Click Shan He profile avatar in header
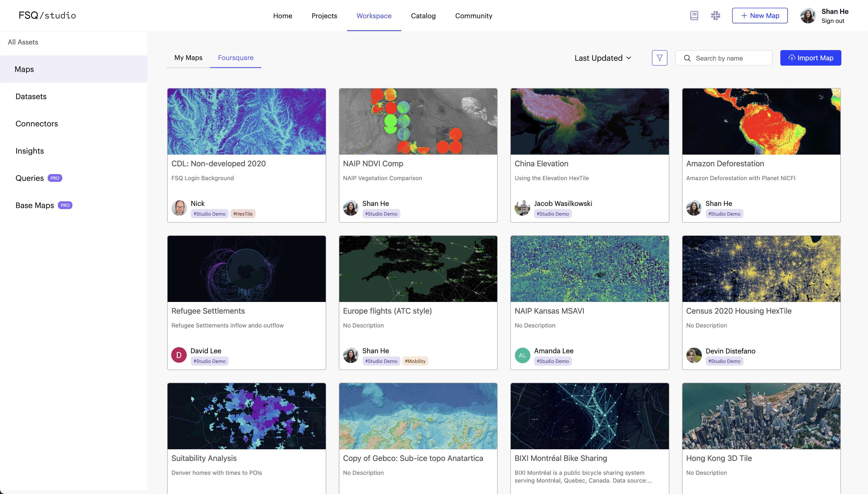This screenshot has width=868, height=494. tap(808, 16)
